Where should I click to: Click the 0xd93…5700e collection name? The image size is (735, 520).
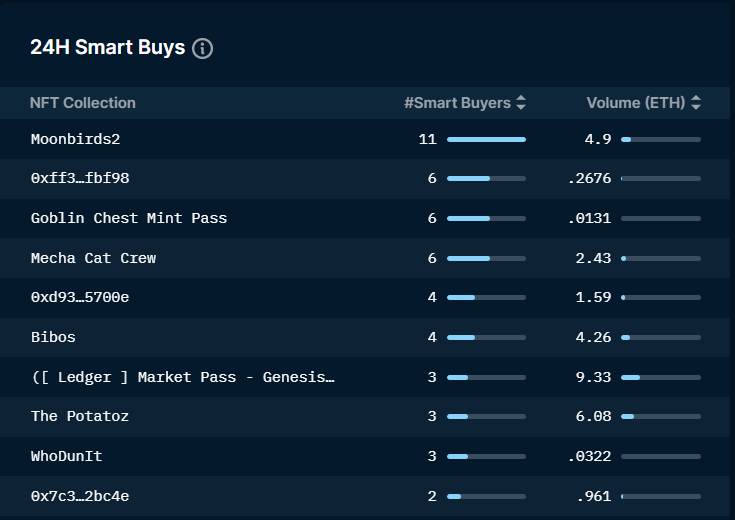coord(80,297)
